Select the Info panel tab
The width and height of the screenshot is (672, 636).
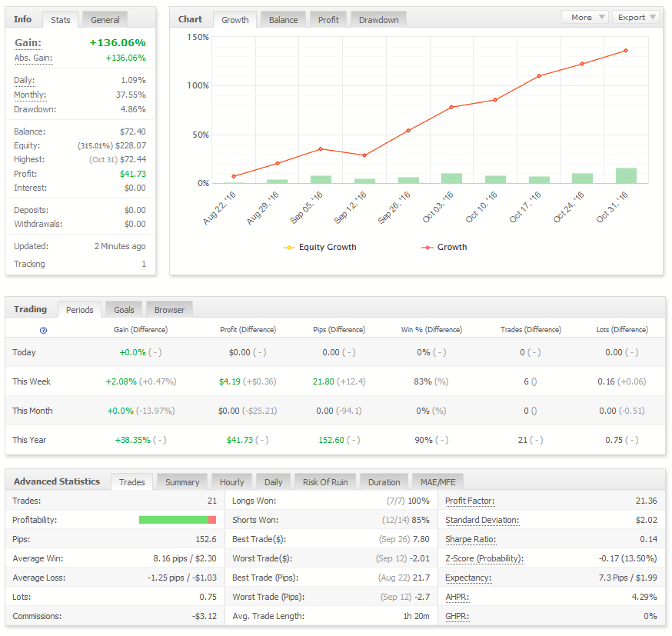tap(23, 19)
